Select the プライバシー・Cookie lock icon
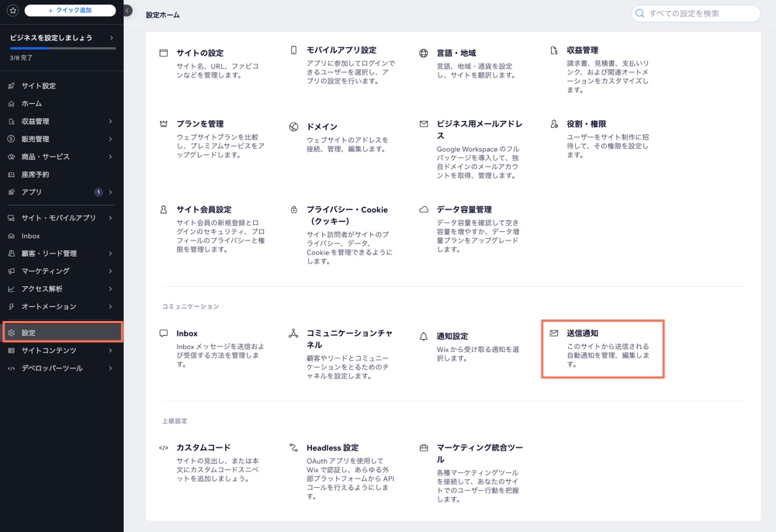The width and height of the screenshot is (776, 532). [293, 209]
